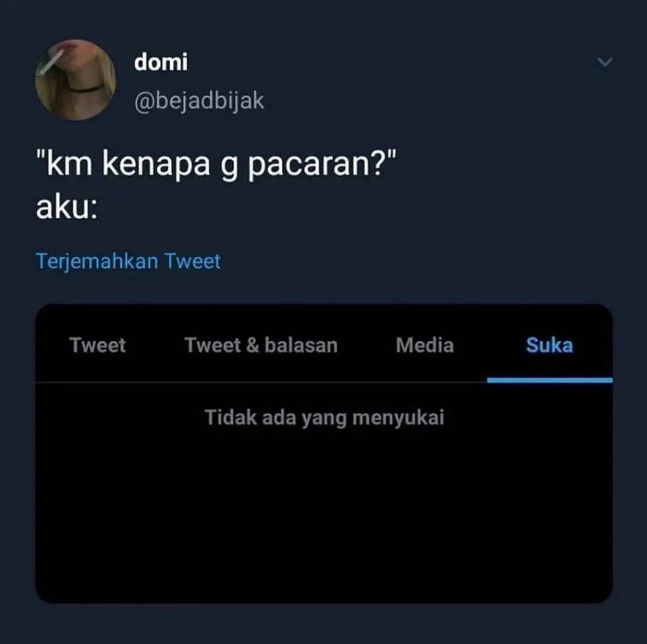Select the Media tab
Viewport: 647px width, 644px height.
pyautogui.click(x=424, y=345)
